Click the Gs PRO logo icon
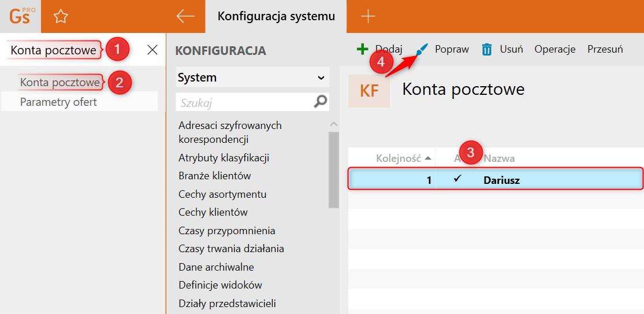Viewport: 644px width, 314px height. click(21, 16)
